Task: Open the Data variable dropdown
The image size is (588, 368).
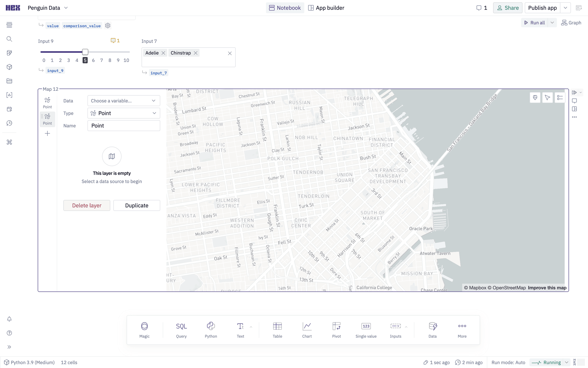Action: click(x=124, y=101)
